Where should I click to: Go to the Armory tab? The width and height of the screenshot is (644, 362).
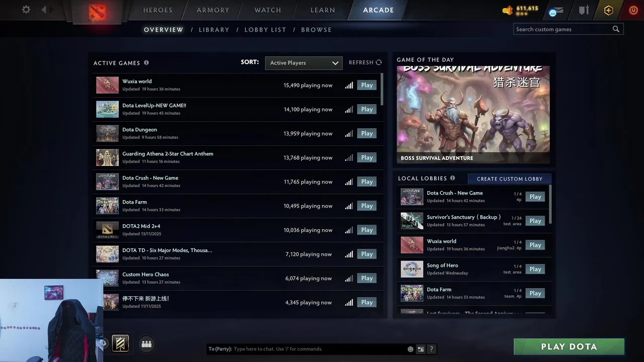(213, 10)
